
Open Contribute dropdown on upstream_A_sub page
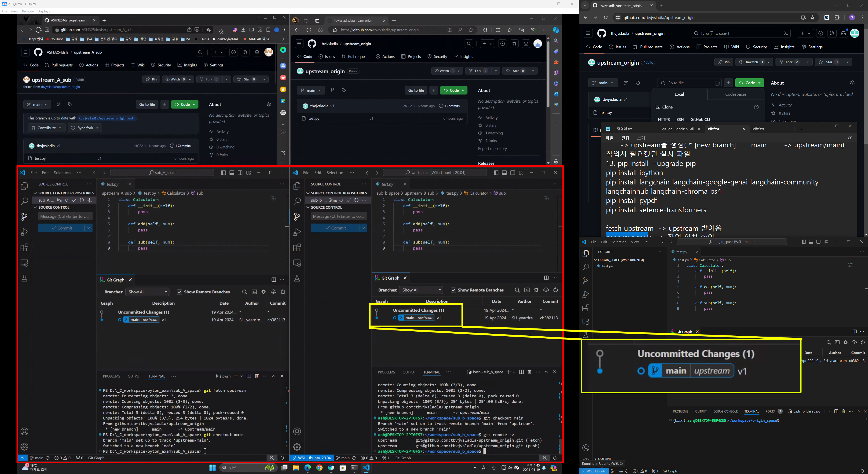[46, 128]
